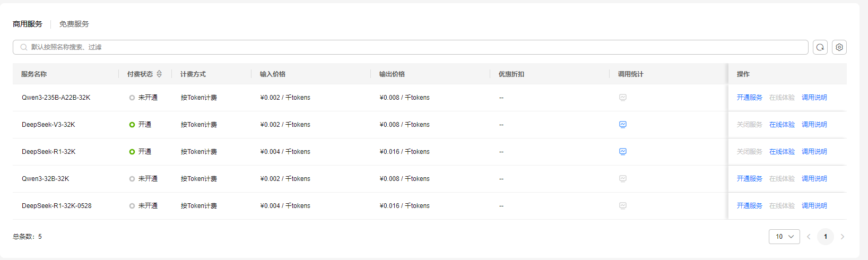Click 开通 status of DeepSeek-V3-32K

click(x=140, y=125)
